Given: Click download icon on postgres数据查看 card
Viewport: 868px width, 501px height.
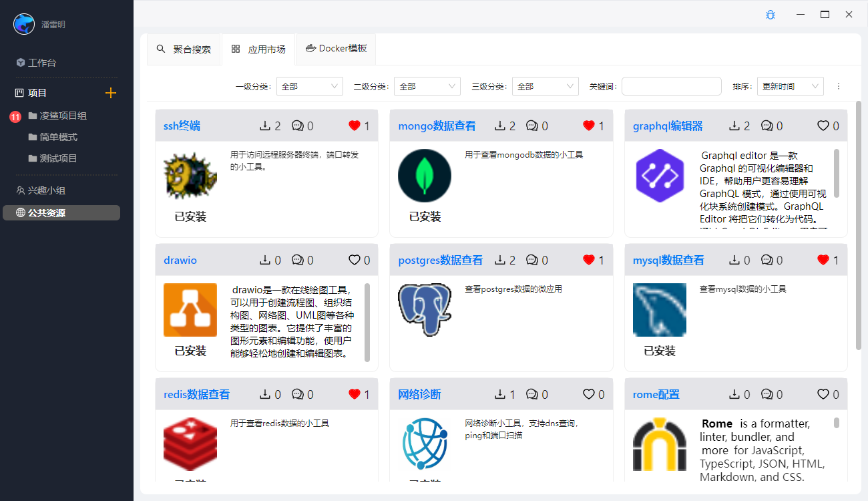Looking at the screenshot, I should click(500, 260).
